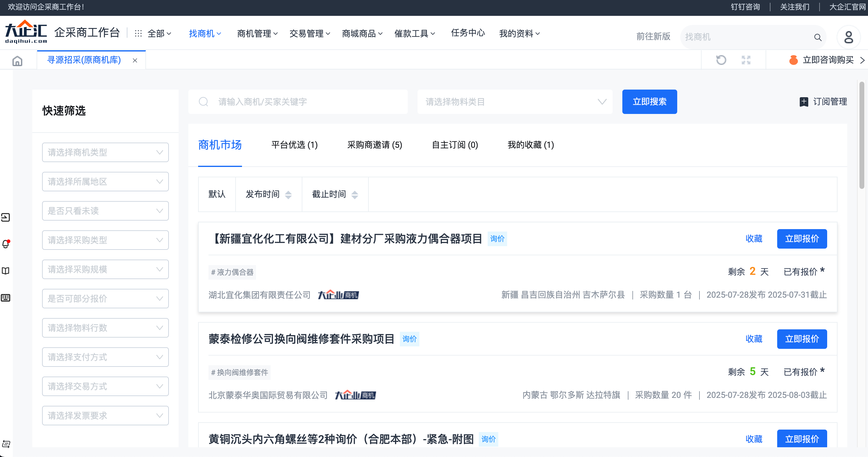Viewport: 868px width, 457px height.
Task: Open the 请选择物料类目 dropdown
Action: click(514, 102)
